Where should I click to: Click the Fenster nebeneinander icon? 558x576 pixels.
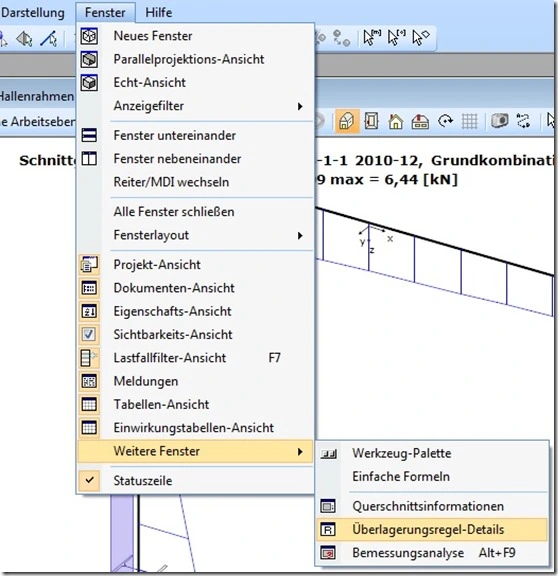click(x=89, y=159)
